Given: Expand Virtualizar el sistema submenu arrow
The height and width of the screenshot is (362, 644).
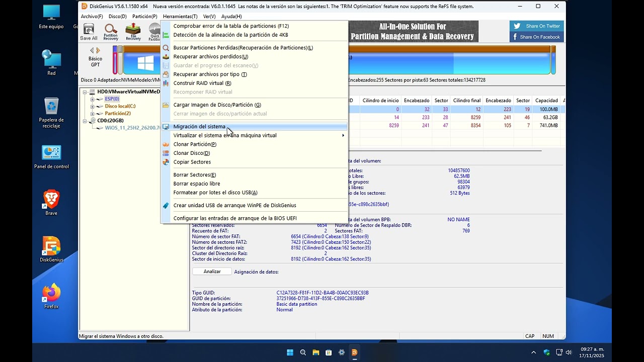Looking at the screenshot, I should tap(343, 136).
